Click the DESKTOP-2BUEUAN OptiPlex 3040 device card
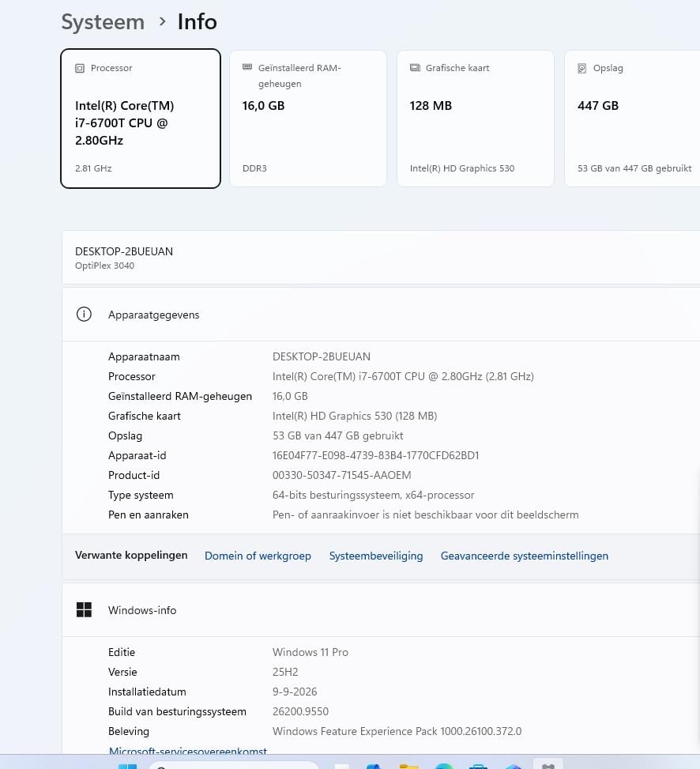The width and height of the screenshot is (700, 769). [x=381, y=258]
